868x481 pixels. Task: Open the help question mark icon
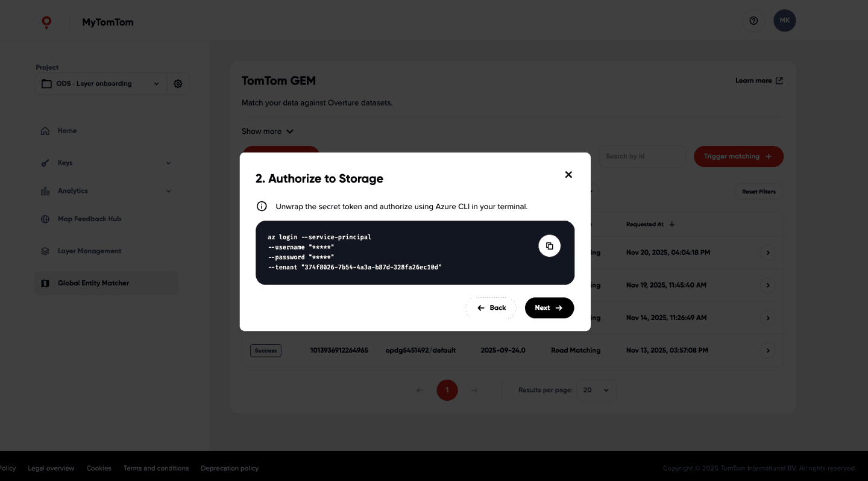click(753, 20)
